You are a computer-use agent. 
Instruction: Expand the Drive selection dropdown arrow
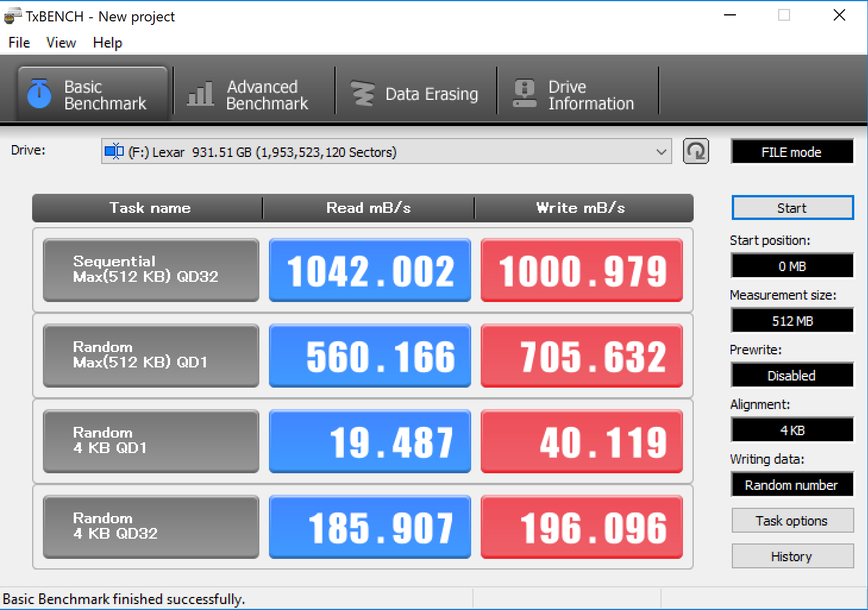661,152
